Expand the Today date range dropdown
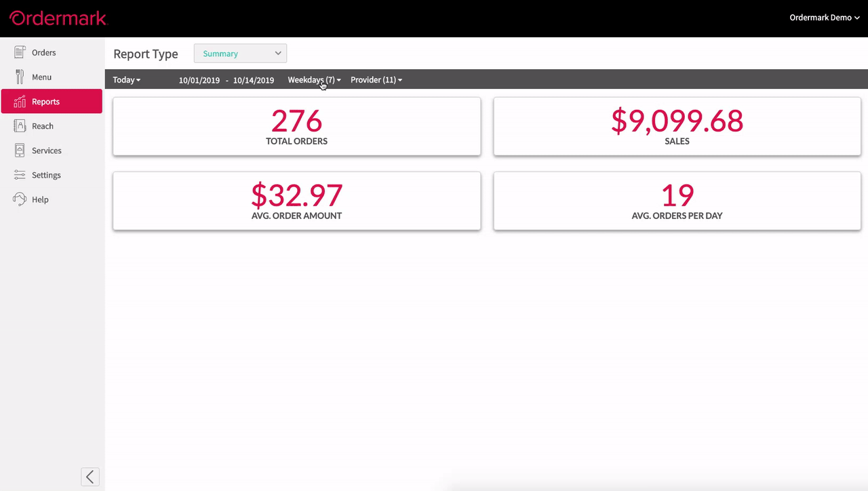Viewport: 868px width, 491px height. (x=127, y=80)
